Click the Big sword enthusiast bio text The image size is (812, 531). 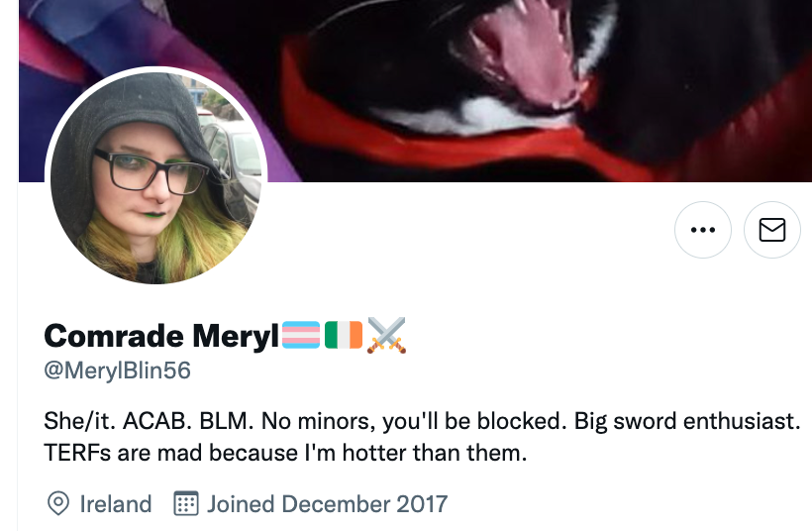tap(687, 421)
